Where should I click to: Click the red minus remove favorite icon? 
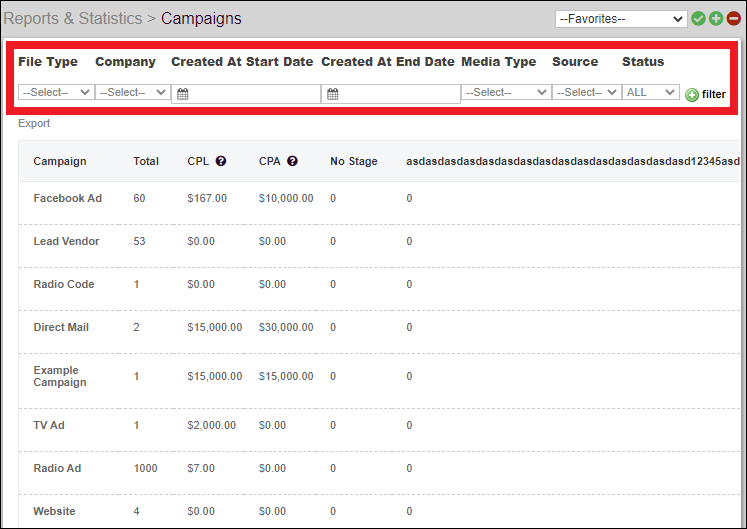[x=733, y=19]
